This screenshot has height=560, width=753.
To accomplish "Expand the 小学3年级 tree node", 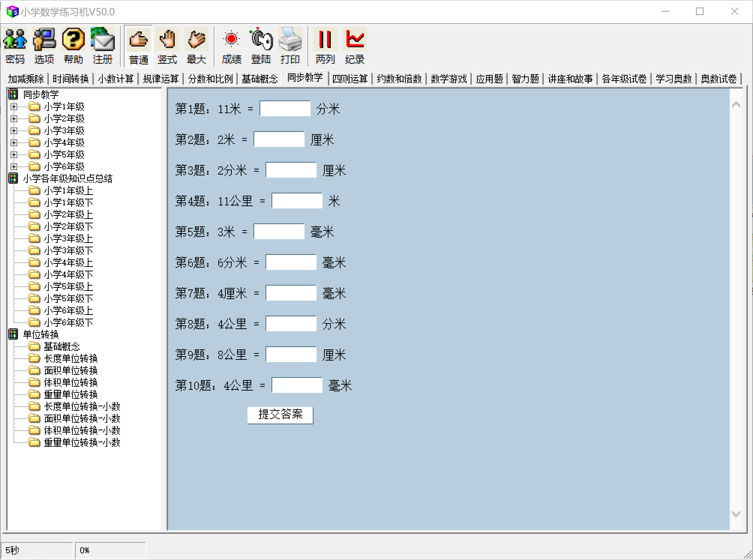I will pyautogui.click(x=14, y=131).
